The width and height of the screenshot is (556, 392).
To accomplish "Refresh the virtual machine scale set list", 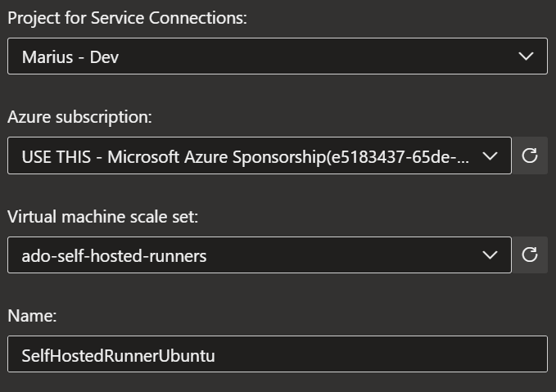I will (x=530, y=255).
